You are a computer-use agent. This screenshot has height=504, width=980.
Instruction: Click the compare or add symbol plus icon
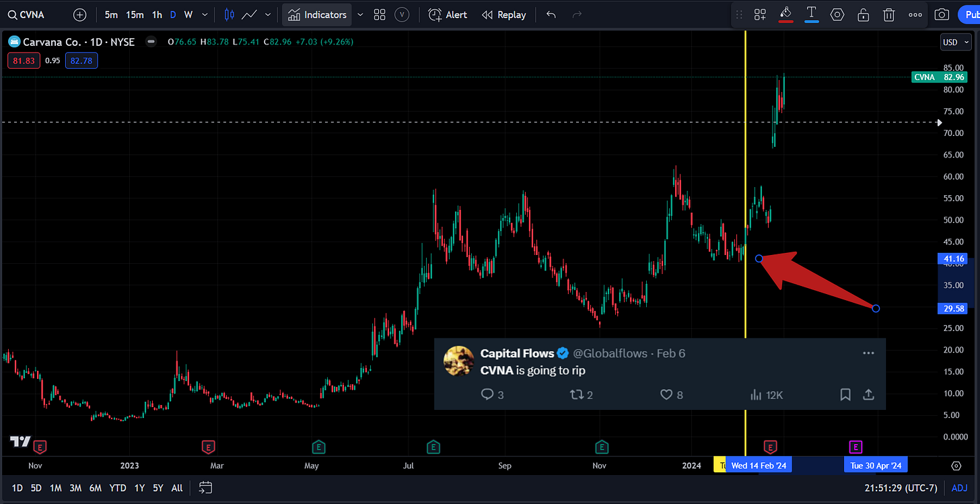click(80, 15)
